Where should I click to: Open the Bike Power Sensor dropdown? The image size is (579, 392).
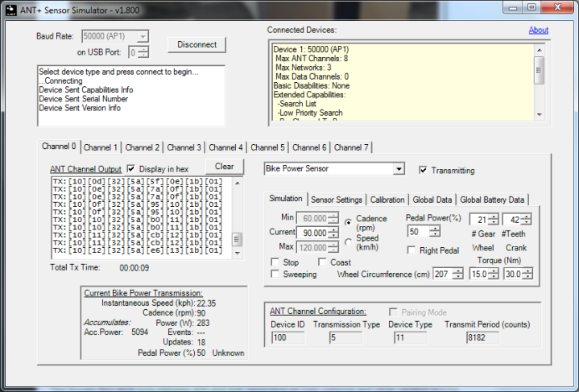[399, 169]
